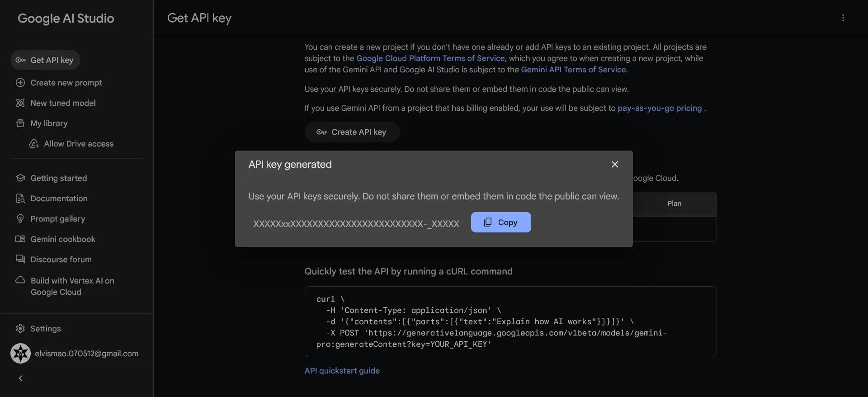Click the New tuned model icon
This screenshot has width=868, height=397.
[20, 103]
